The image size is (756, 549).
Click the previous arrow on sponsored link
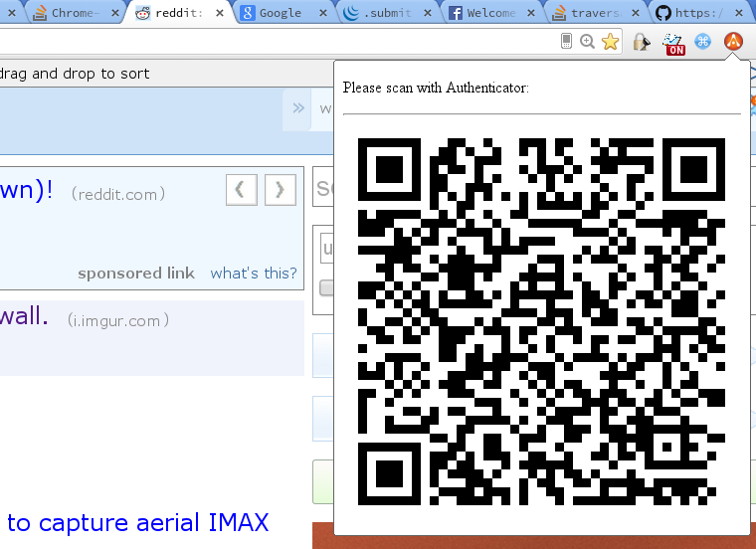[242, 190]
